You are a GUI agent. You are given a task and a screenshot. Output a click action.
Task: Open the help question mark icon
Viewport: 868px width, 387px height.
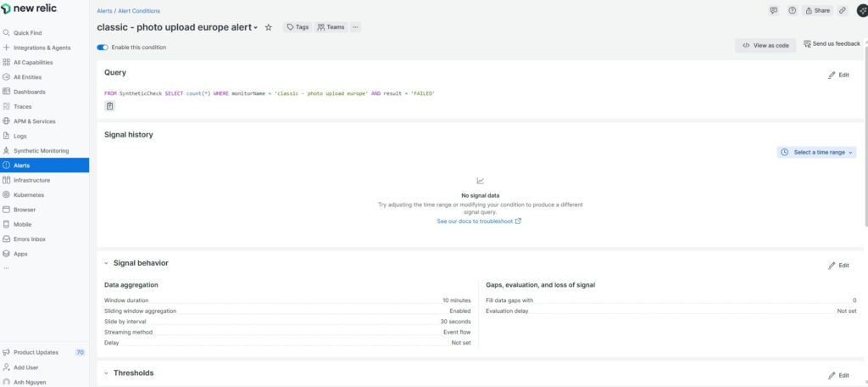pyautogui.click(x=792, y=10)
